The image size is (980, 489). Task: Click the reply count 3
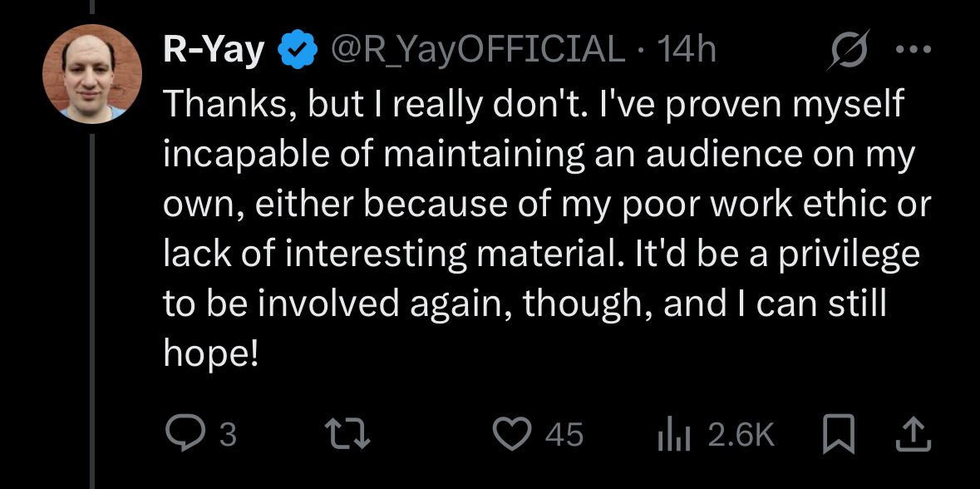(x=228, y=434)
